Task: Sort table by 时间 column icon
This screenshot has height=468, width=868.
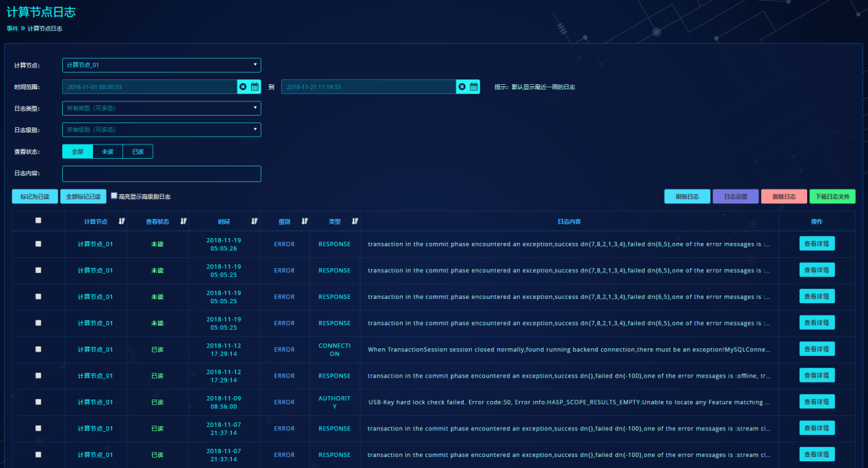Action: click(x=254, y=221)
